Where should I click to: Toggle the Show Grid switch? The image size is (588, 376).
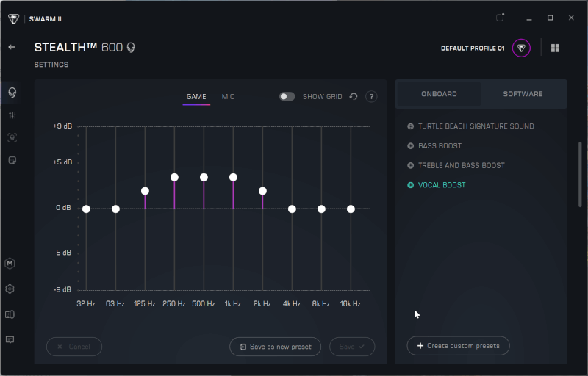coord(287,97)
